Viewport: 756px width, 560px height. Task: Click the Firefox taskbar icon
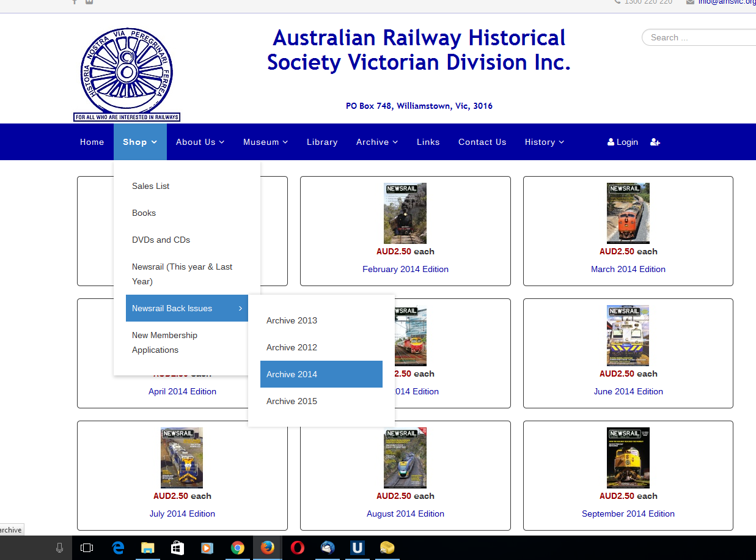click(x=267, y=548)
